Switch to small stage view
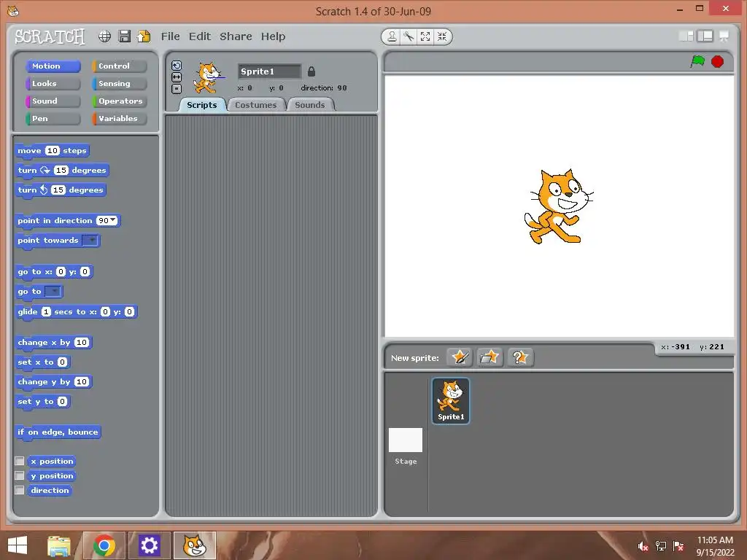This screenshot has height=560, width=747. [686, 36]
